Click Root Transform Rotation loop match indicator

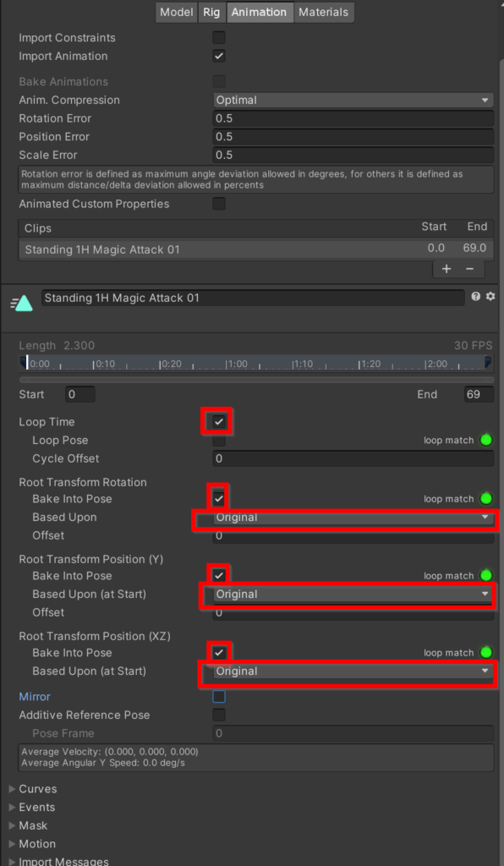pyautogui.click(x=485, y=499)
